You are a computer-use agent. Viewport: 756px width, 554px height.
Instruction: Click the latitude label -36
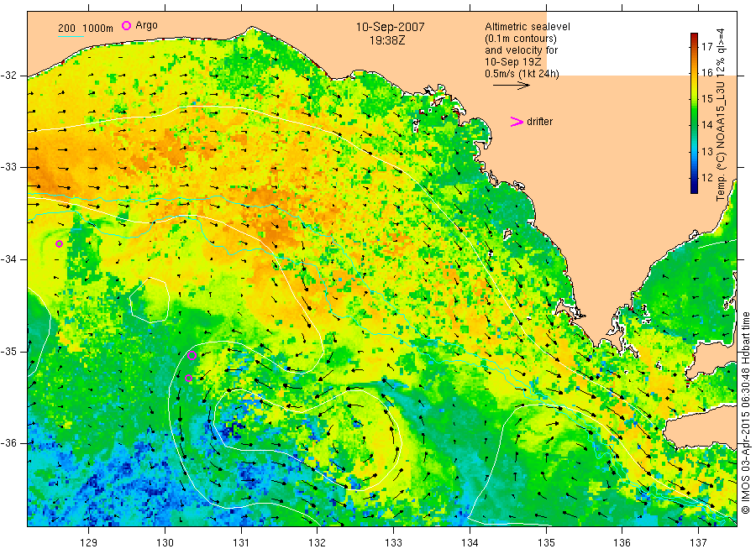9,443
